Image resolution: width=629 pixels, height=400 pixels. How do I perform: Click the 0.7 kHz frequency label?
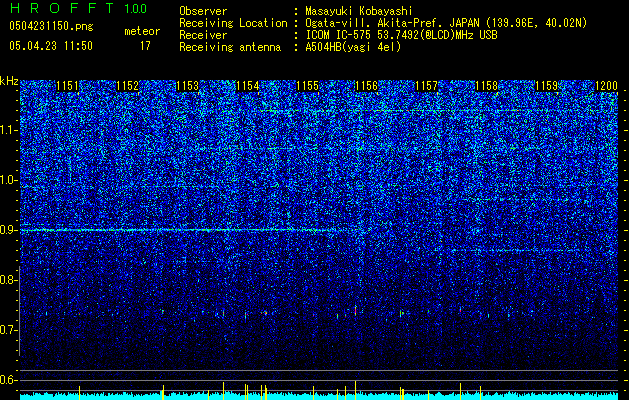[9, 330]
